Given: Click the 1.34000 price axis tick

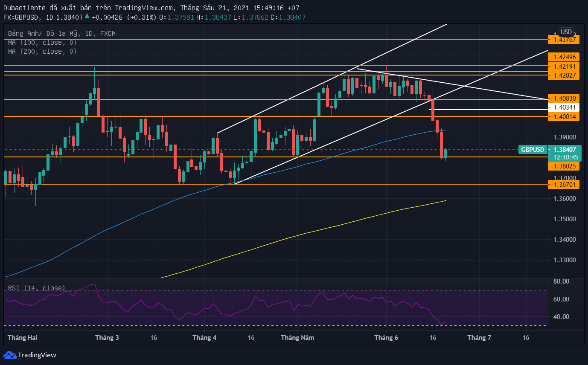Looking at the screenshot, I should pyautogui.click(x=565, y=240).
